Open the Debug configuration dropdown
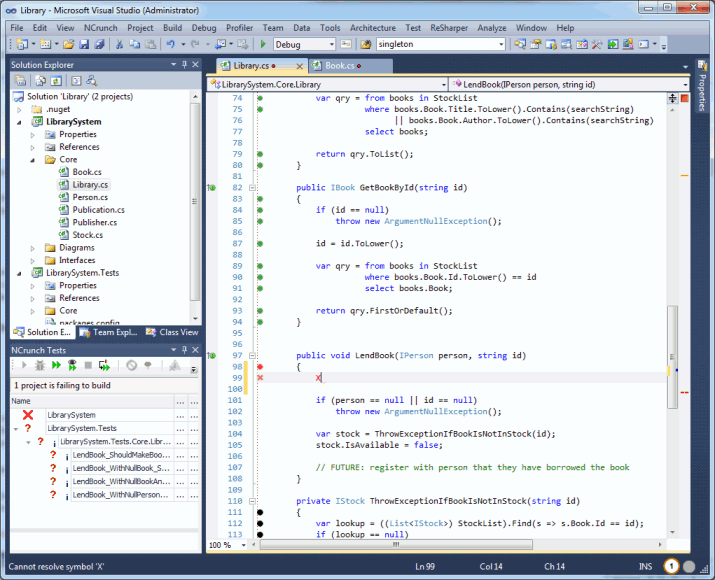The height and width of the screenshot is (580, 715). pyautogui.click(x=330, y=45)
